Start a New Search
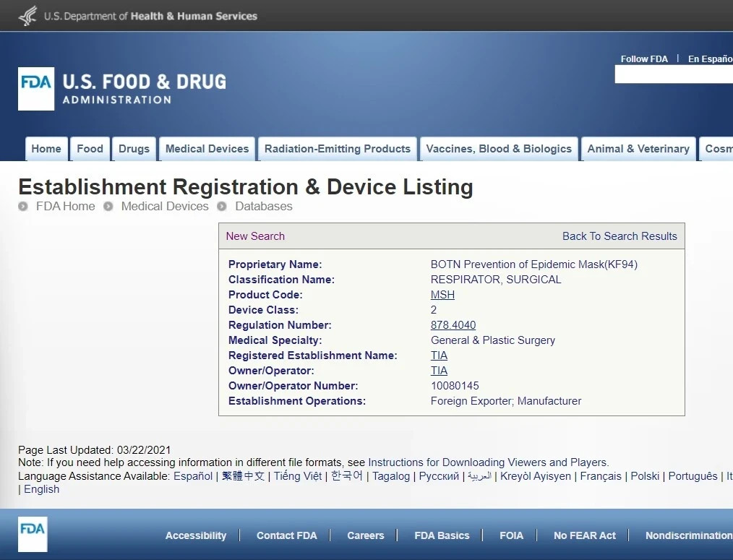 click(x=255, y=236)
